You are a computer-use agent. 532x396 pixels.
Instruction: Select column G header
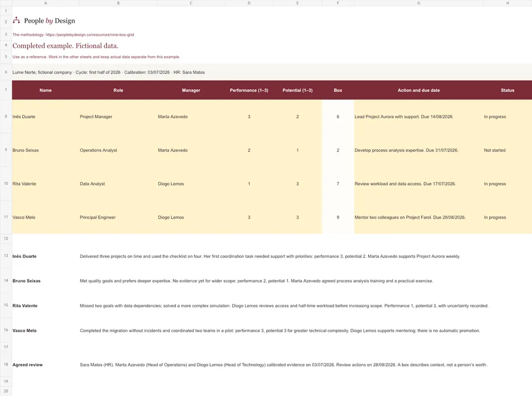pyautogui.click(x=419, y=3)
